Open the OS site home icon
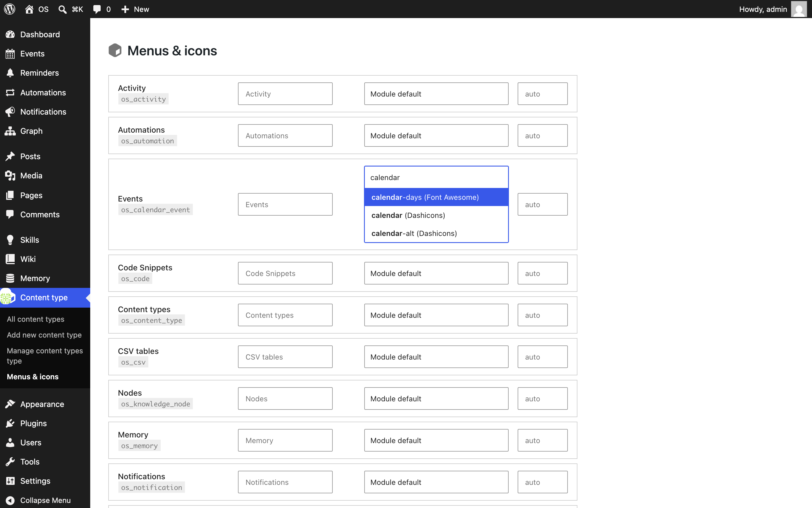The width and height of the screenshot is (812, 508). [x=29, y=9]
